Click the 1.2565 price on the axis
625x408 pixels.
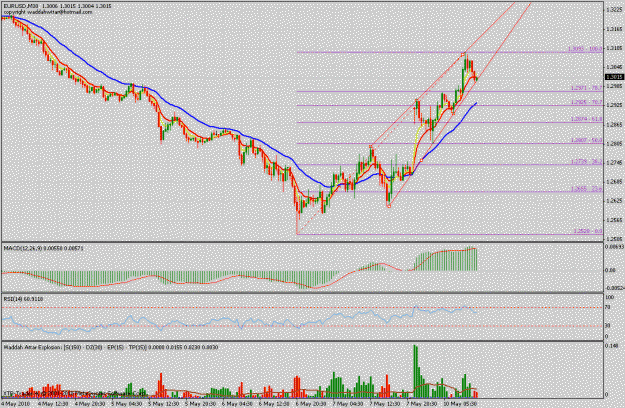pos(614,220)
